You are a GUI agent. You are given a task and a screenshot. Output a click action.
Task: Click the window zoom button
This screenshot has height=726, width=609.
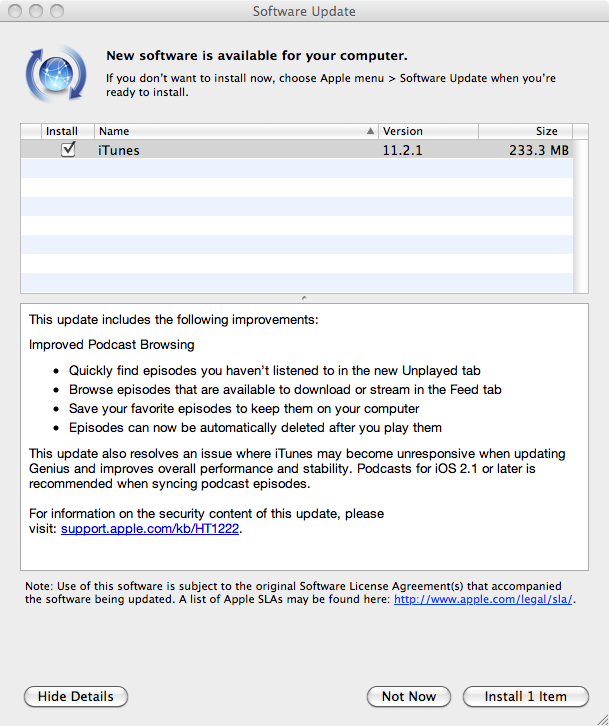pos(57,11)
